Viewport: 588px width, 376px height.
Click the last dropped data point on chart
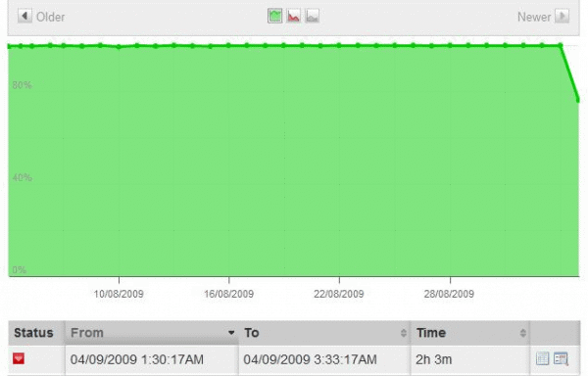pos(578,100)
